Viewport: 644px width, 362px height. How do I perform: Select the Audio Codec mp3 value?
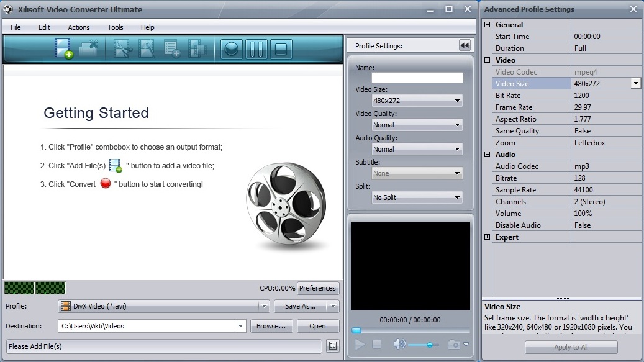pyautogui.click(x=605, y=166)
